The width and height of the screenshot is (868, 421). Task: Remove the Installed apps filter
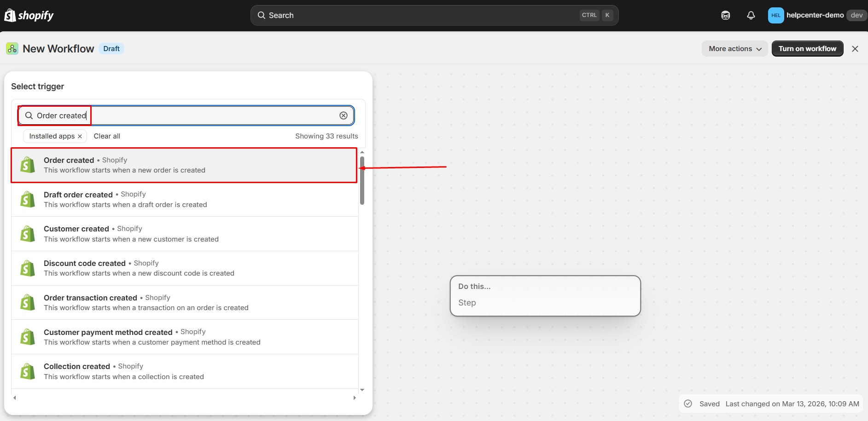80,136
